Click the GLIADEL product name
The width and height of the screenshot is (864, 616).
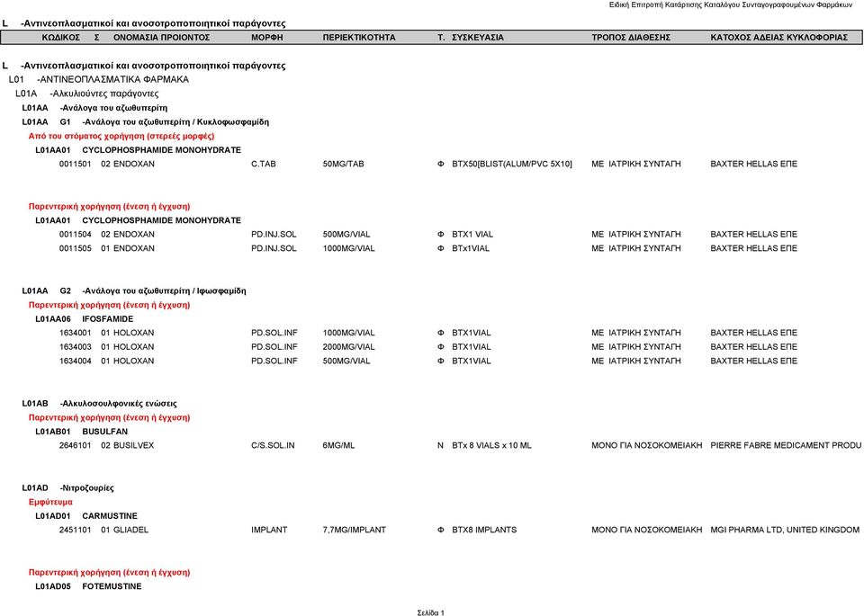[130, 531]
